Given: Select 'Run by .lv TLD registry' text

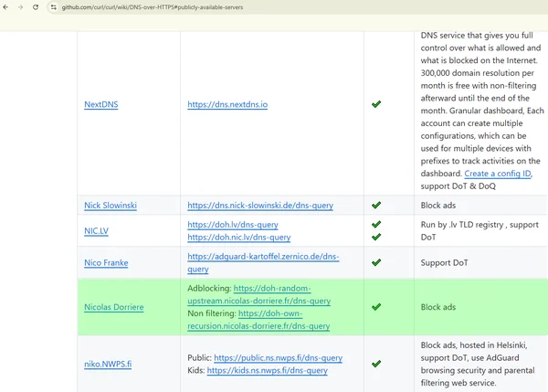Looking at the screenshot, I should [462, 225].
